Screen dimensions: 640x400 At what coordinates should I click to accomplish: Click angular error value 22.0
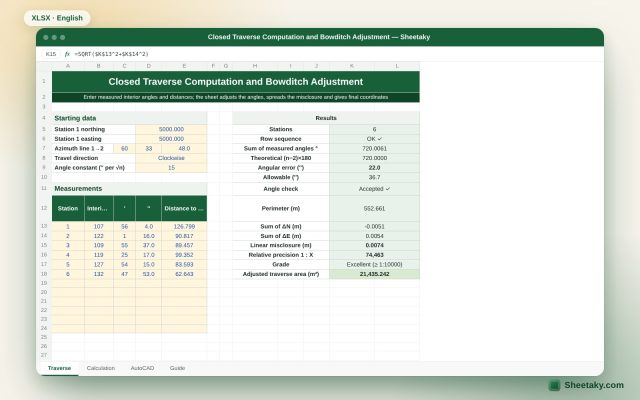coord(374,168)
